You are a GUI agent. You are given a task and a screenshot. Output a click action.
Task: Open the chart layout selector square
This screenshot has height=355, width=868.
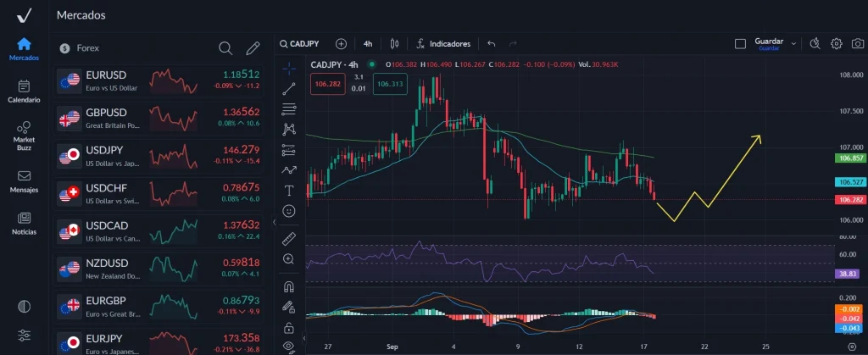coord(740,44)
